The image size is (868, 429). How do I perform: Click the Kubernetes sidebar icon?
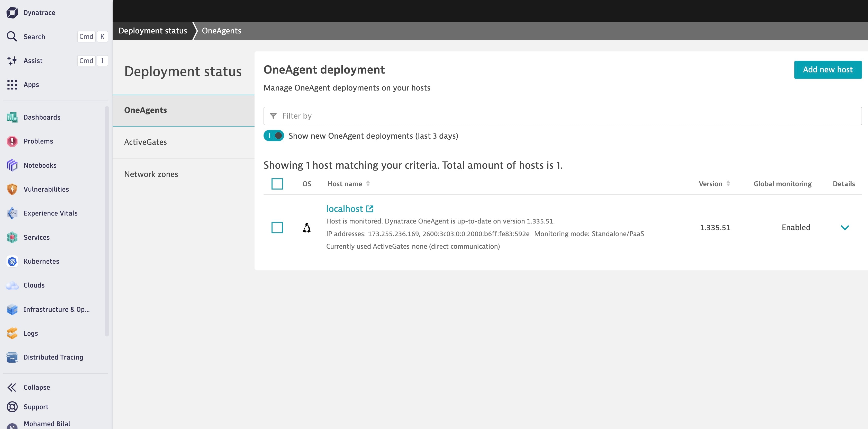click(x=12, y=261)
